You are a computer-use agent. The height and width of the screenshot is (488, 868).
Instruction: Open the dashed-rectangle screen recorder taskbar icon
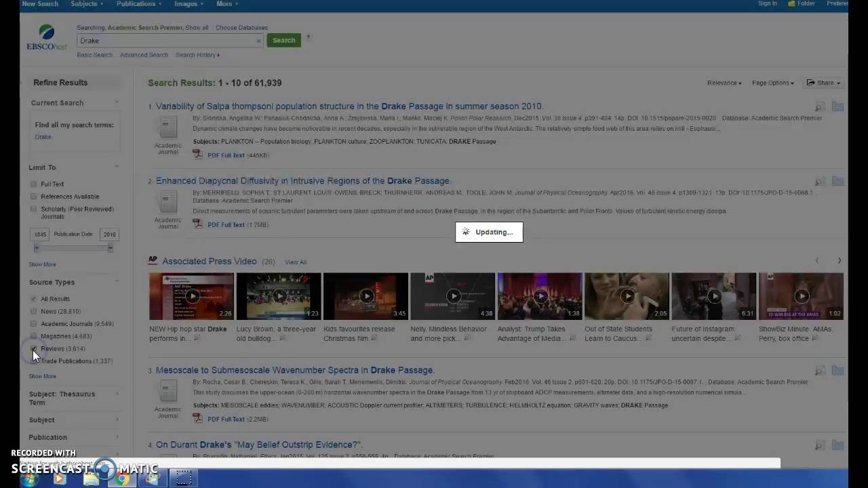(x=184, y=479)
